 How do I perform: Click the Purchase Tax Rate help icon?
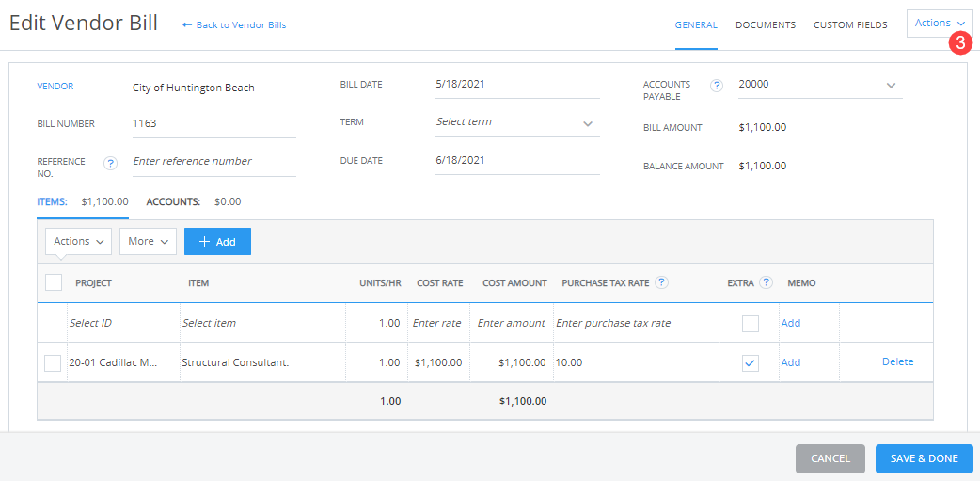coord(662,282)
